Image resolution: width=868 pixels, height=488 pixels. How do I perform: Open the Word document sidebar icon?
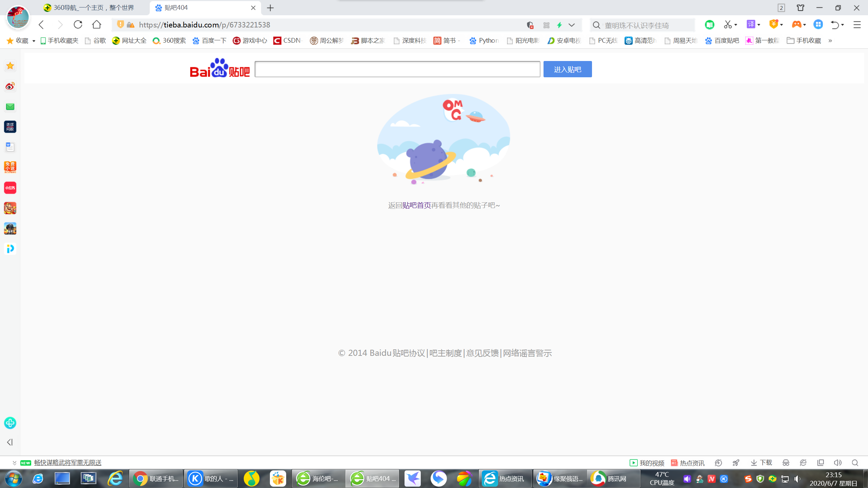(x=10, y=147)
